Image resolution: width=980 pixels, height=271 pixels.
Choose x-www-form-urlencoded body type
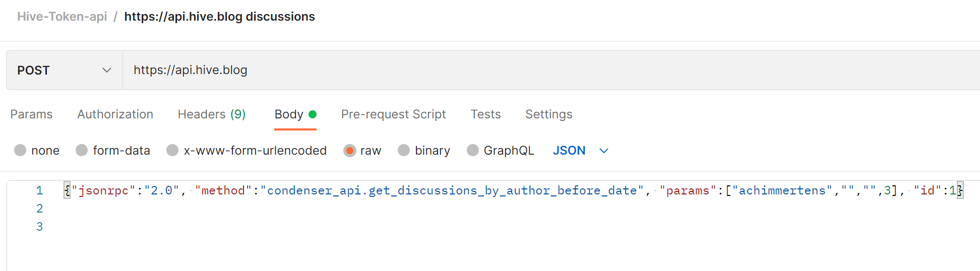tap(172, 150)
